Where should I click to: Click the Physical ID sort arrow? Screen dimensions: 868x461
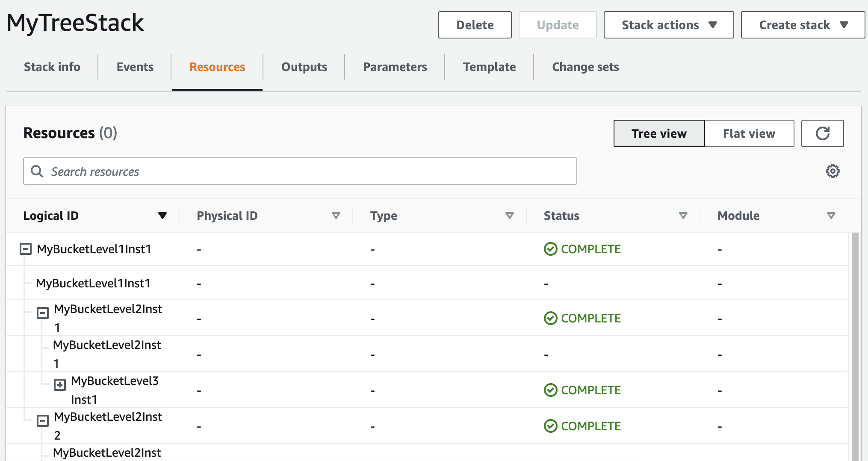(x=336, y=216)
